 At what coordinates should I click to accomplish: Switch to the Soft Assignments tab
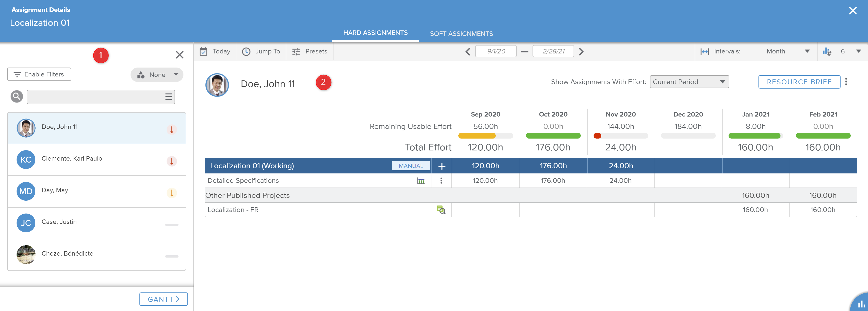[461, 34]
